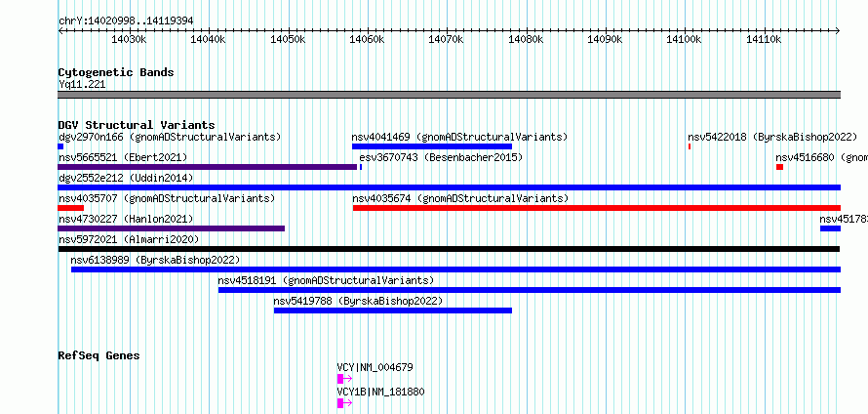This screenshot has width=868, height=414.
Task: Click the 14040k ruler position
Action: [208, 40]
